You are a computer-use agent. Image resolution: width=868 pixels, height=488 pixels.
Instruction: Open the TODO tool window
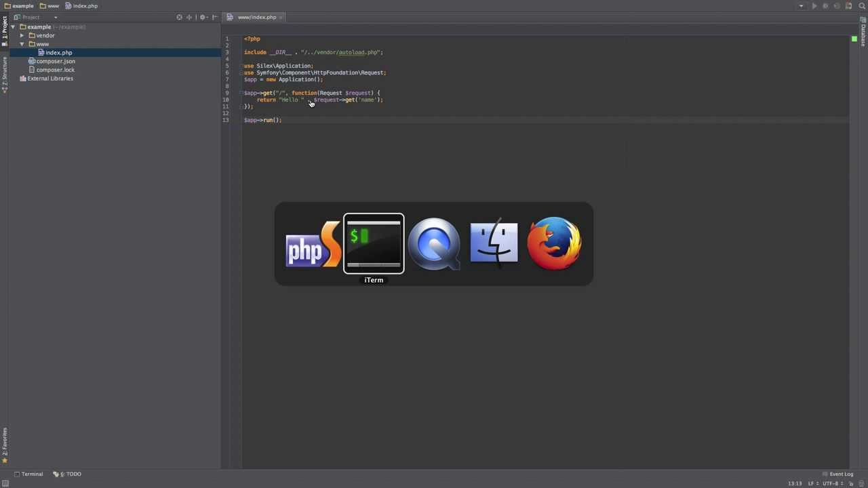point(68,474)
